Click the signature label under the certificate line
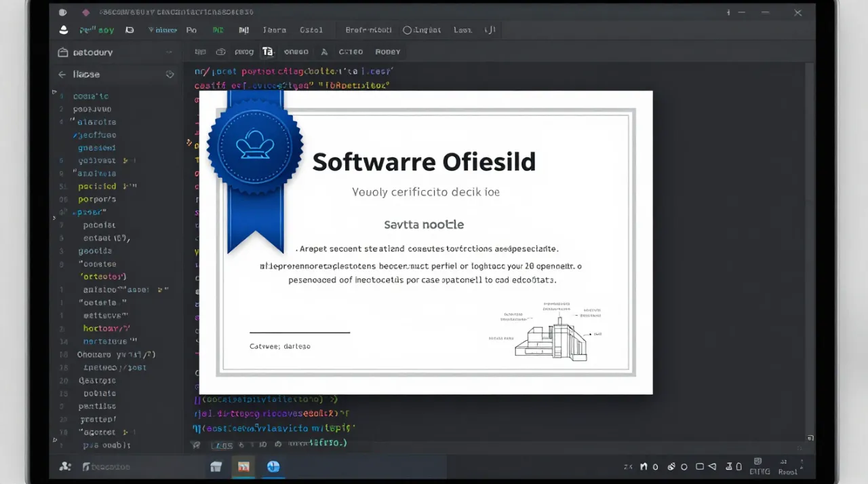Viewport: 868px width, 484px height. point(280,346)
